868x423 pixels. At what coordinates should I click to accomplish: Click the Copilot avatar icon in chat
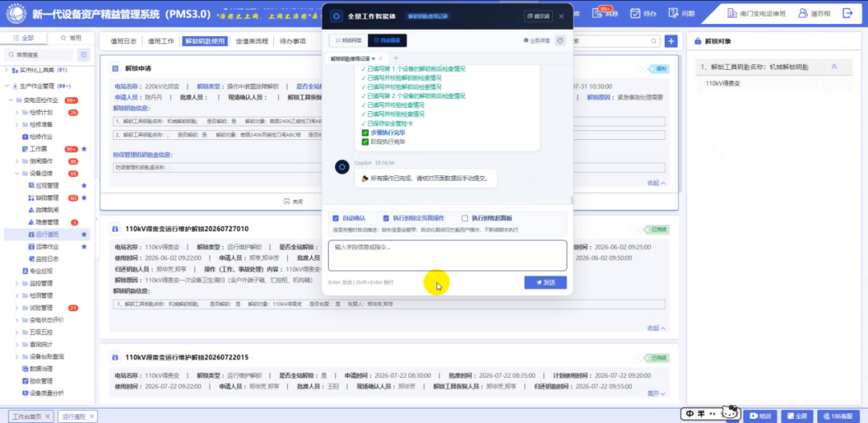tap(342, 166)
